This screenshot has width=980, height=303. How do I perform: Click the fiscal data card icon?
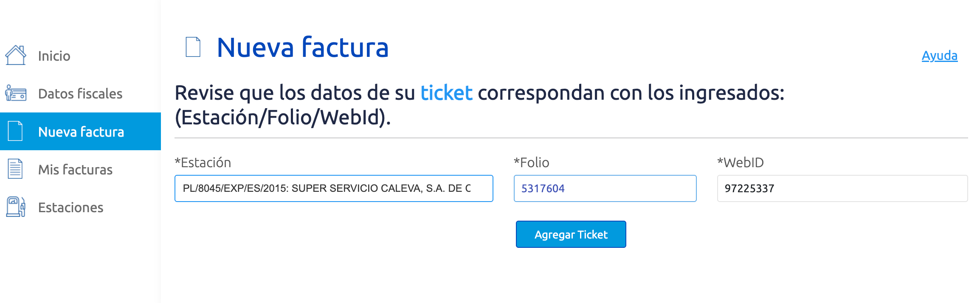coord(16,93)
